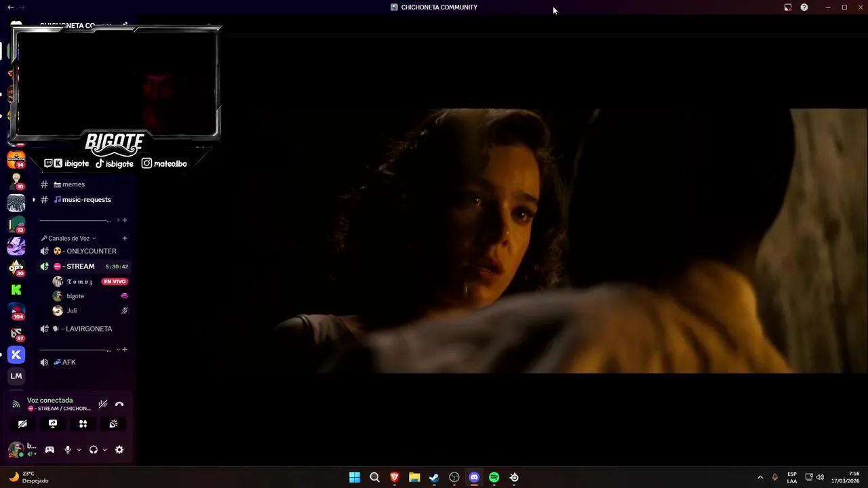The image size is (868, 488).
Task: View voice connection signal details
Action: point(16,404)
